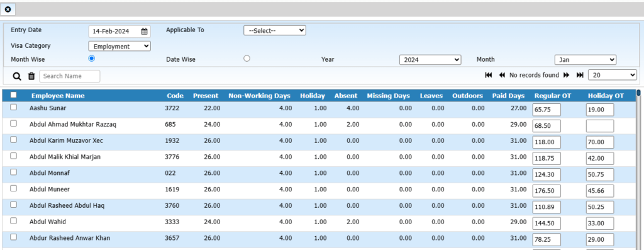Click employee name Abdul Muneer

(x=50, y=190)
